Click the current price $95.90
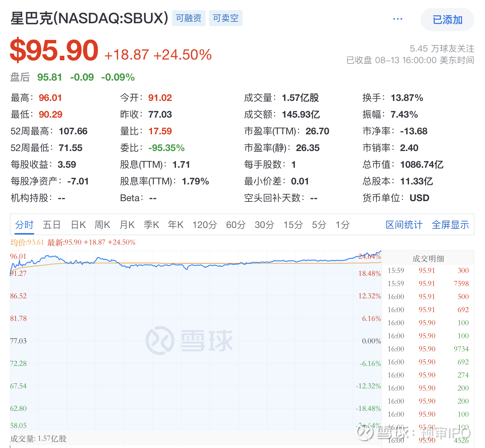 tap(54, 50)
